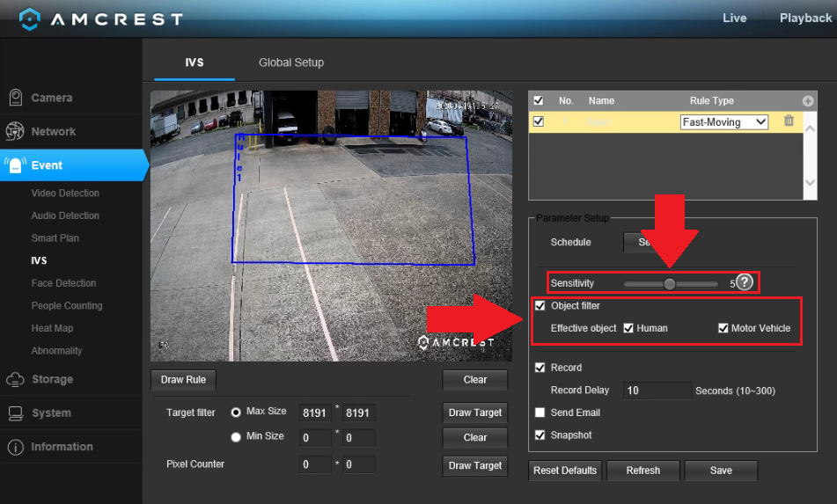837x504 pixels.
Task: Uncheck the Motor Vehicle effective object
Action: point(723,328)
